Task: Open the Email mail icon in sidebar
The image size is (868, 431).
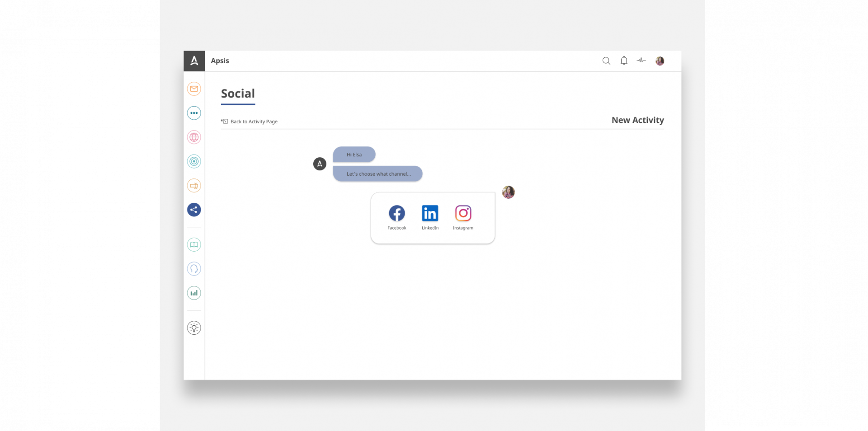Action: pyautogui.click(x=194, y=89)
